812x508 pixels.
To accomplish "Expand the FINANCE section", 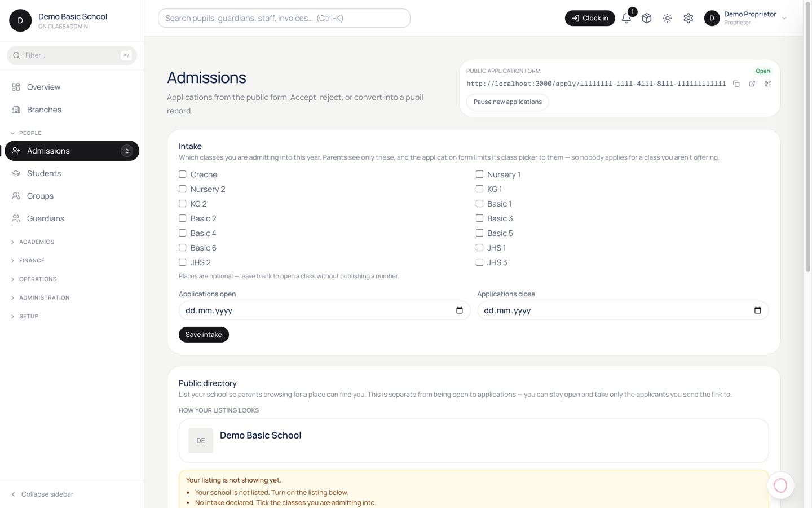I will [x=28, y=261].
